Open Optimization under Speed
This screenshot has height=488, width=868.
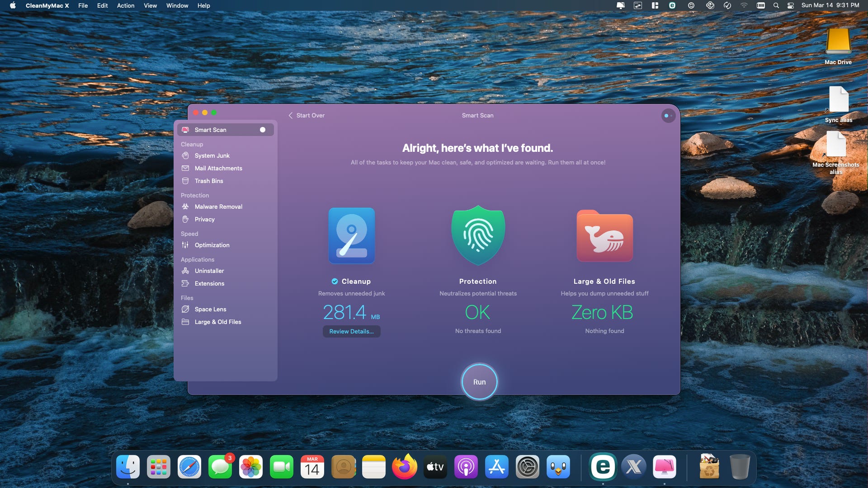point(212,245)
